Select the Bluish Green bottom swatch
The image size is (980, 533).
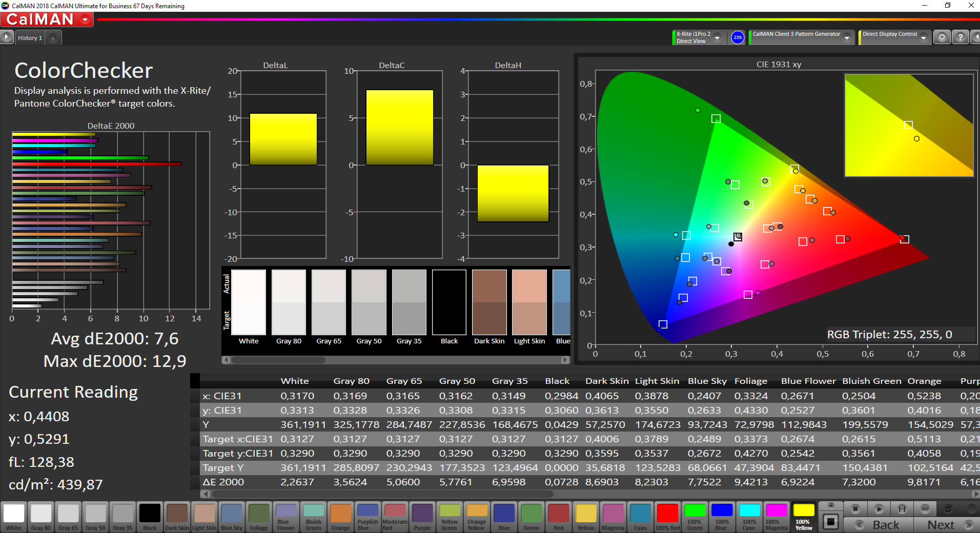click(x=313, y=517)
